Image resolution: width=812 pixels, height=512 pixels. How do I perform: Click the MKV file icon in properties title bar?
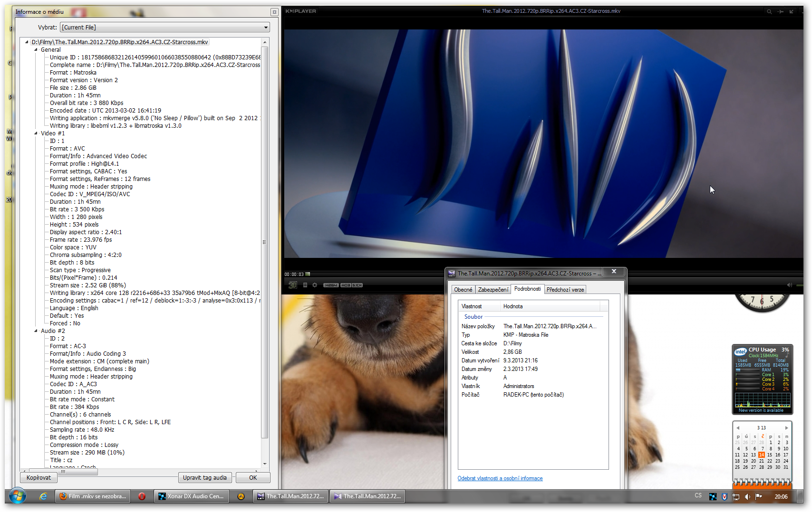[452, 274]
